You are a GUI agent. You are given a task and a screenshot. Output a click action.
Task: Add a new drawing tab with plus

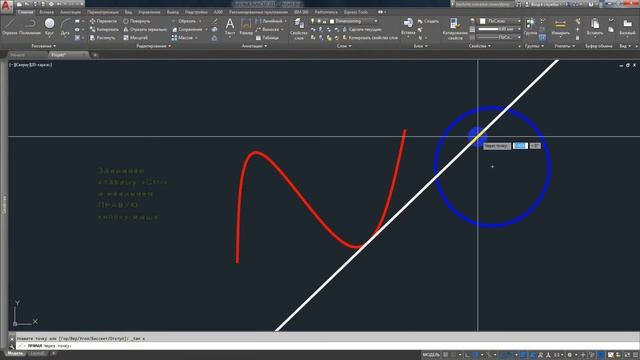pos(95,55)
